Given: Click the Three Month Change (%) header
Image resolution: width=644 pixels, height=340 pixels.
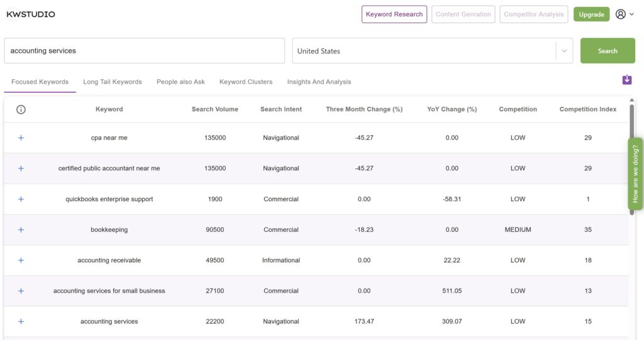Looking at the screenshot, I should pyautogui.click(x=364, y=109).
